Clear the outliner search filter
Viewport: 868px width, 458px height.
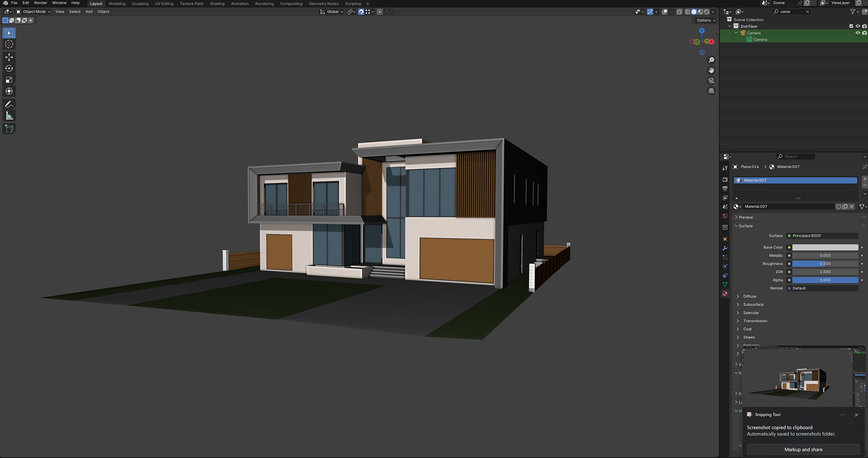pyautogui.click(x=807, y=12)
